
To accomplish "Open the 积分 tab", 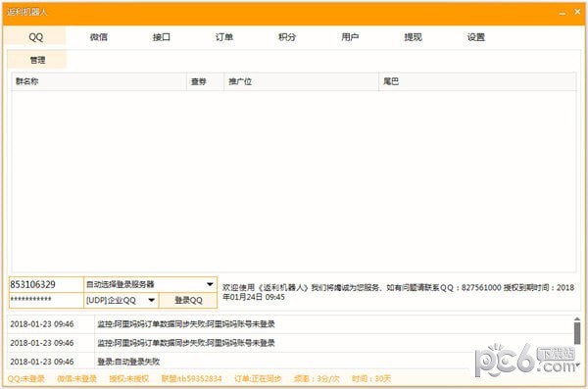I will click(287, 37).
